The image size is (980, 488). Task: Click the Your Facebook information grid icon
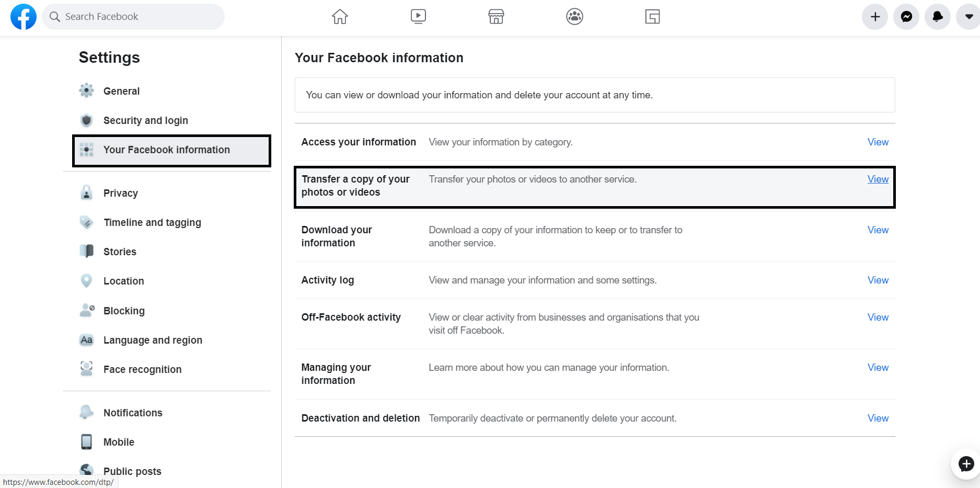point(87,150)
